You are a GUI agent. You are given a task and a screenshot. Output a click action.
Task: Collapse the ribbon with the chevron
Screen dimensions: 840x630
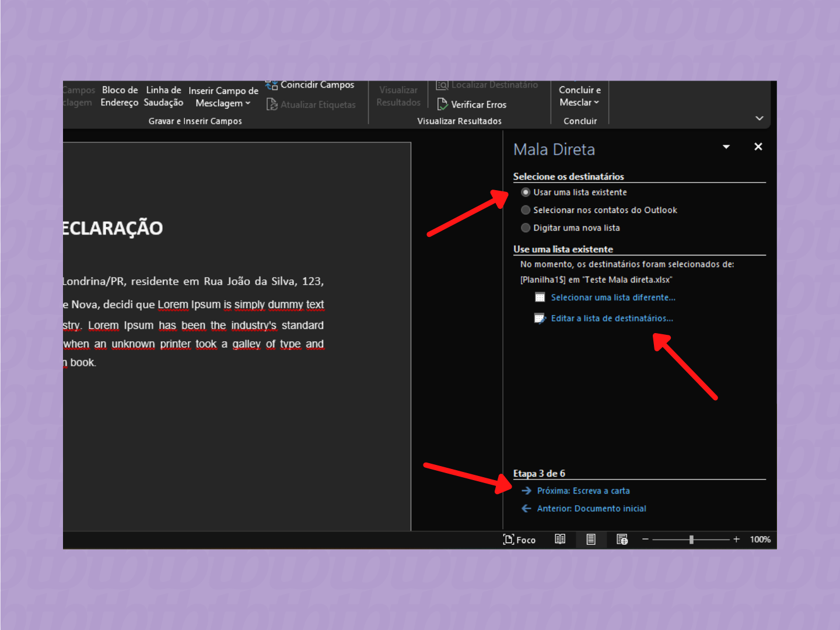[759, 118]
